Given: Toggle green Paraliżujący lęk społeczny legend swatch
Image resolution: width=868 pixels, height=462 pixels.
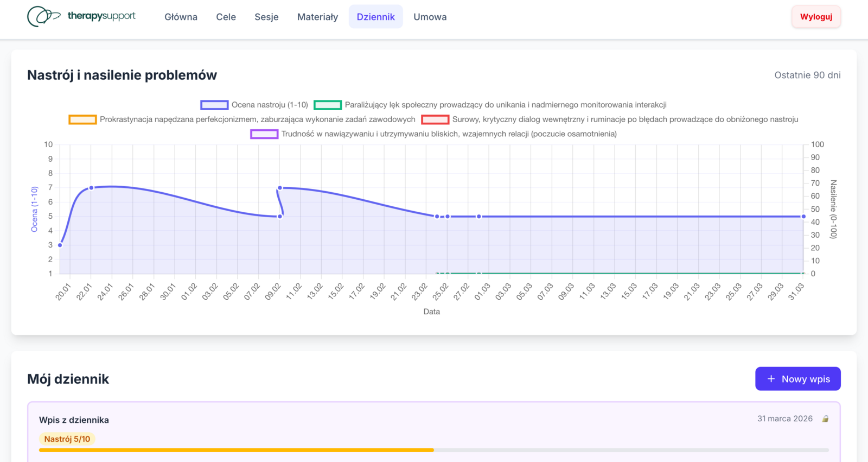Looking at the screenshot, I should (328, 105).
